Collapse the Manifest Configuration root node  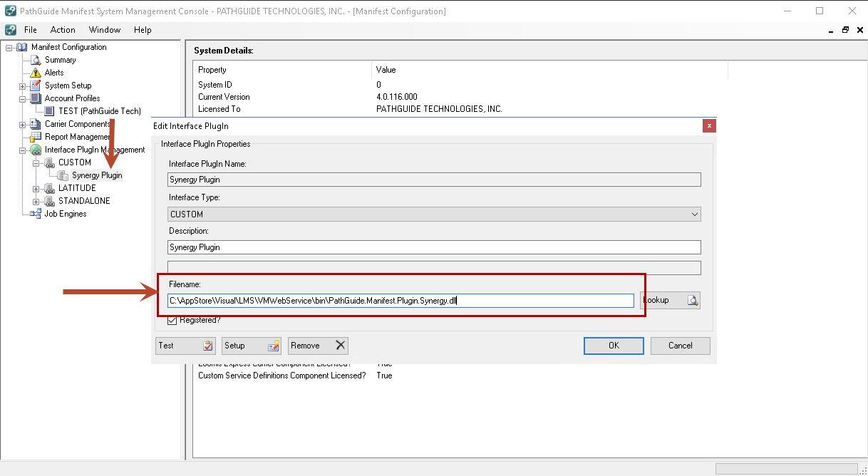[x=9, y=48]
